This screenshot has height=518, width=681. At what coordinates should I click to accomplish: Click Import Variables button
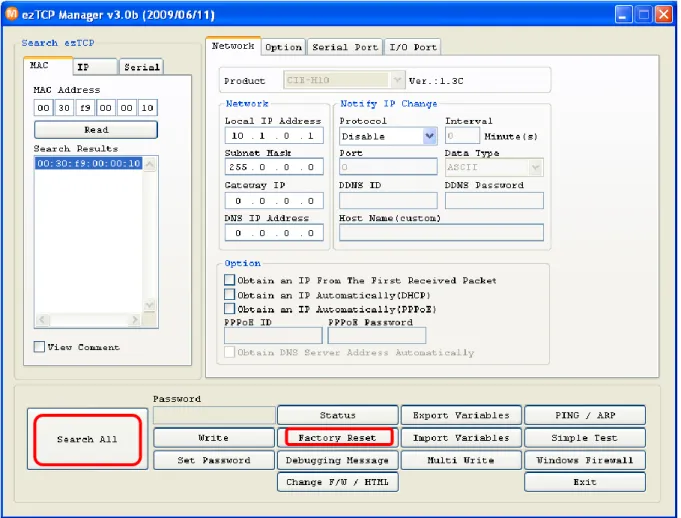coord(461,438)
